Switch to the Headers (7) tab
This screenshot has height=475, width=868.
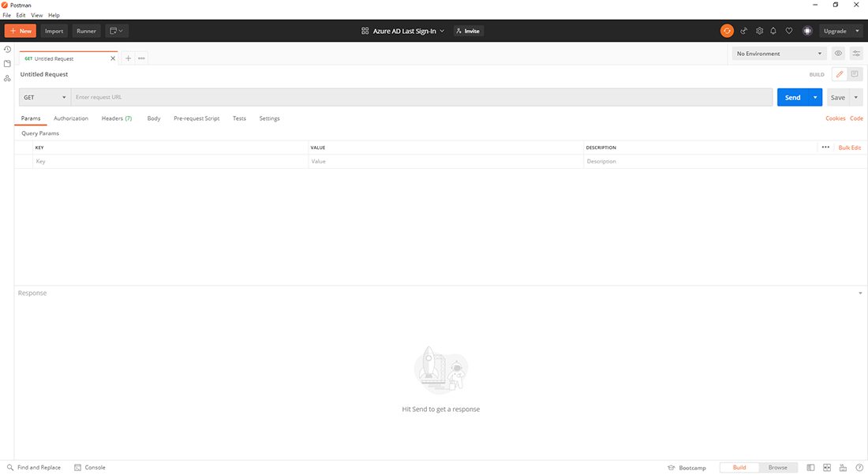117,118
